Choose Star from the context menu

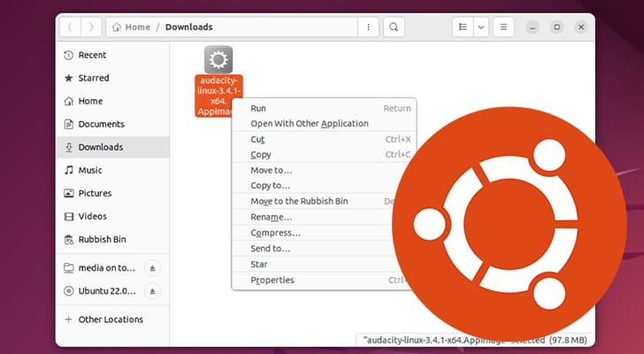pyautogui.click(x=315, y=264)
